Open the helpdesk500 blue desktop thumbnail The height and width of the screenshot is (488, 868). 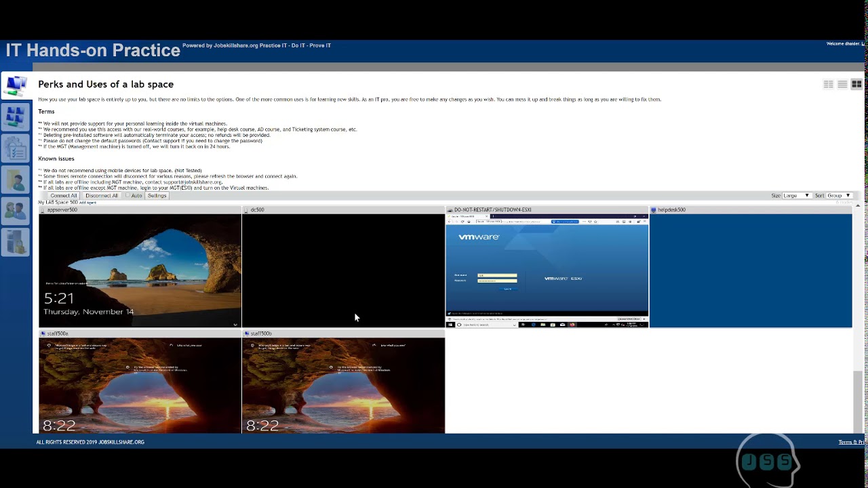point(750,270)
